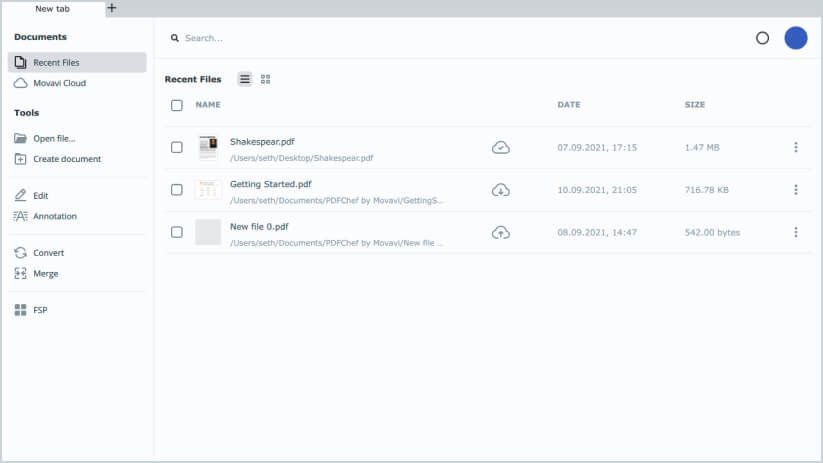This screenshot has height=463, width=823.
Task: Click the circle icon beside the avatar
Action: (762, 38)
